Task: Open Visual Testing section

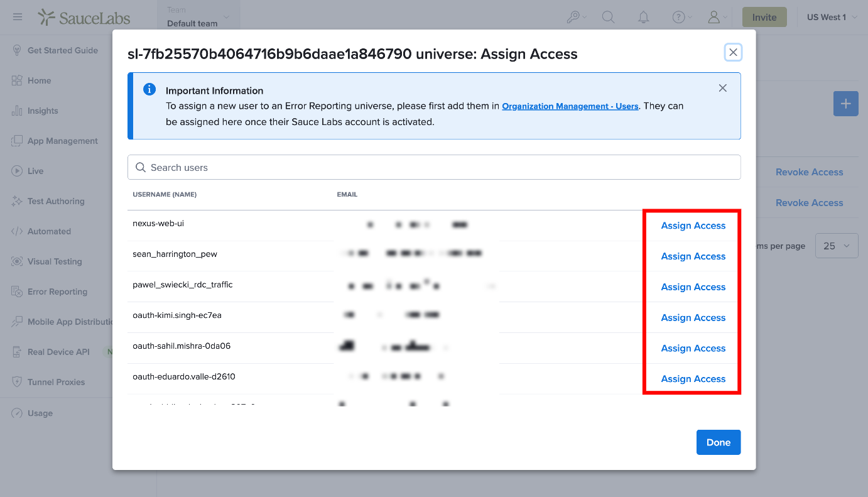Action: (55, 261)
